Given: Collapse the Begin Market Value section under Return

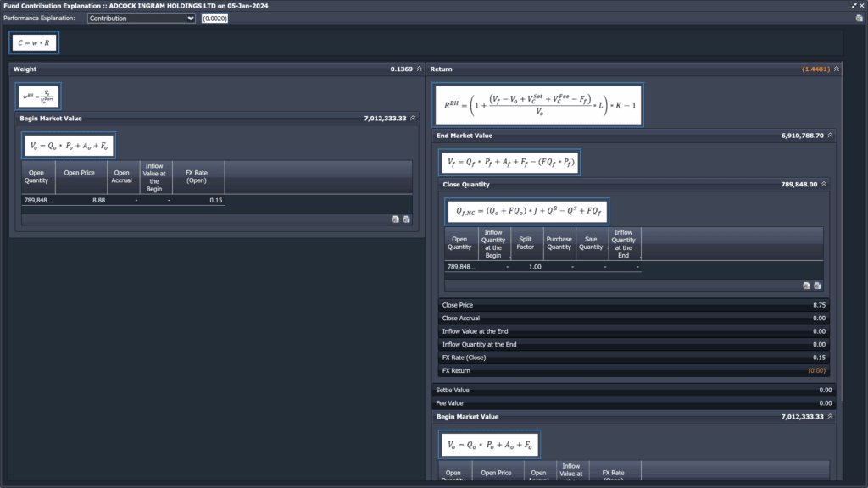Looking at the screenshot, I should pyautogui.click(x=830, y=417).
